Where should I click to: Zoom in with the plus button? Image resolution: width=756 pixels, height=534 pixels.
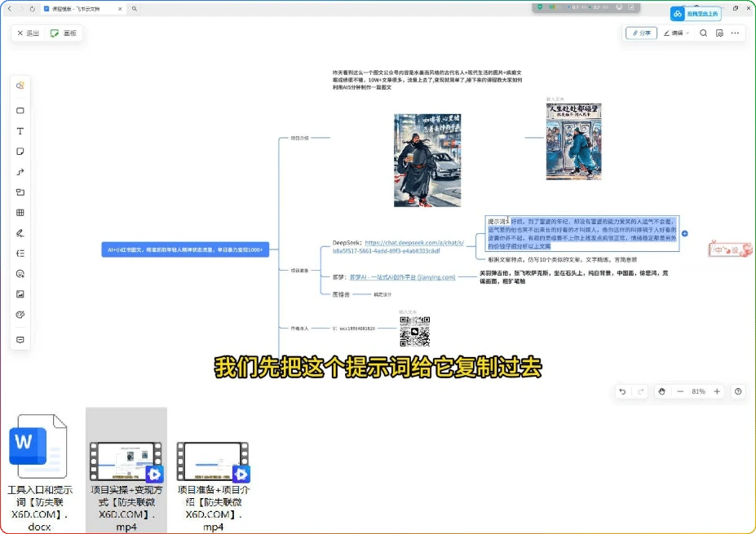click(717, 391)
